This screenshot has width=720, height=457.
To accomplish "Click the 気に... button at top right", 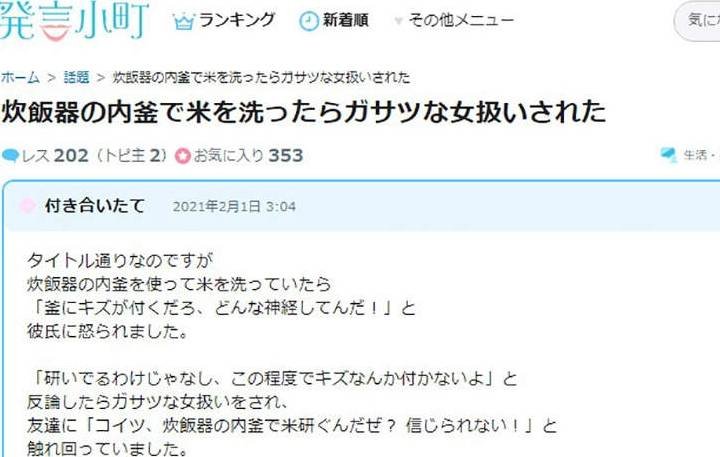I will (697, 21).
